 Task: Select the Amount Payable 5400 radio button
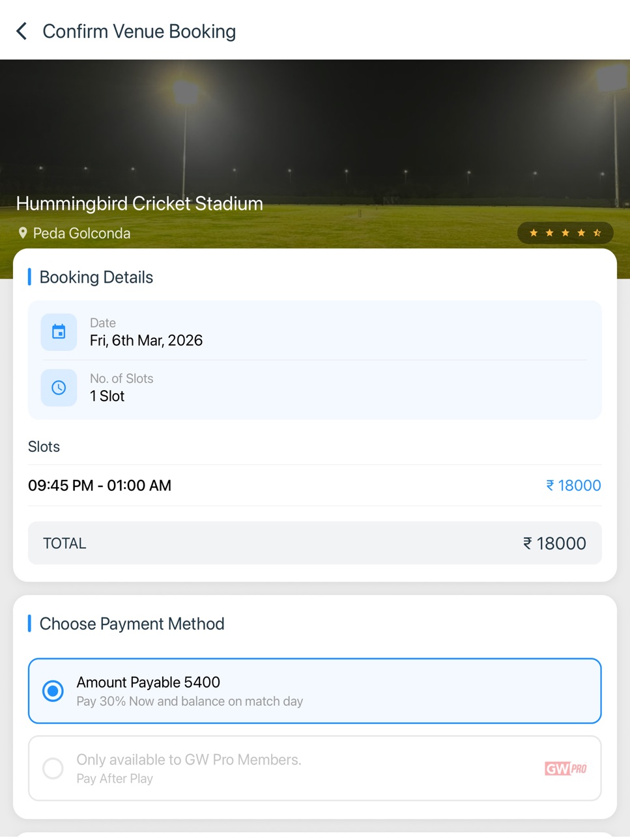53,691
